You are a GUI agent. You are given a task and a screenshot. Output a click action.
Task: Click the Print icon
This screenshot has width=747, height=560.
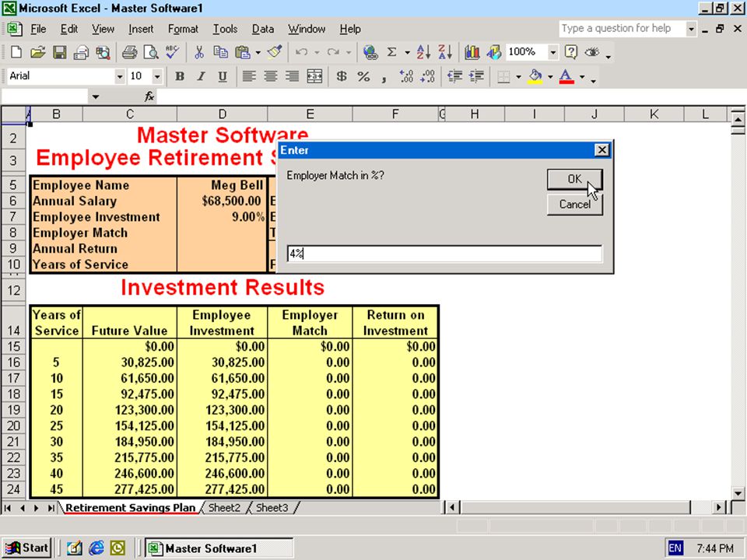click(129, 52)
